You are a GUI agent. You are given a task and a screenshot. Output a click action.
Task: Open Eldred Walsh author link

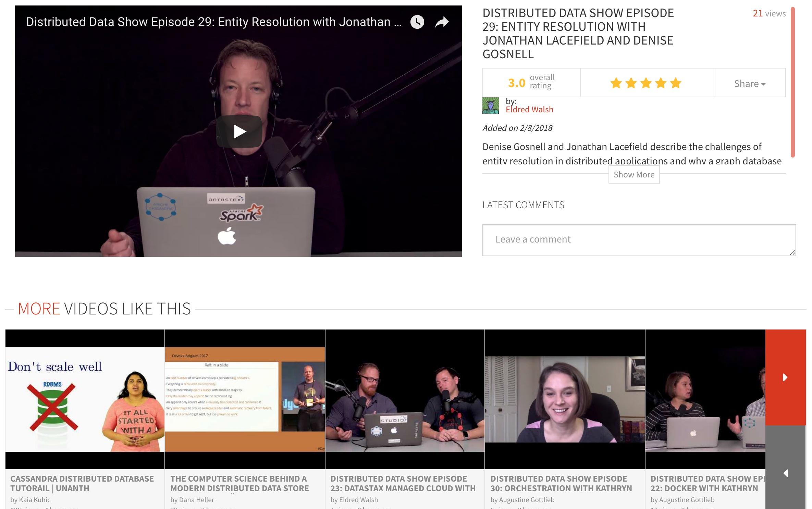tap(529, 110)
